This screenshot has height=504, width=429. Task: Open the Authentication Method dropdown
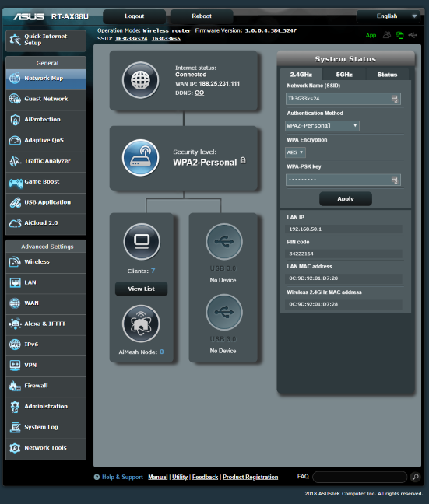[322, 126]
